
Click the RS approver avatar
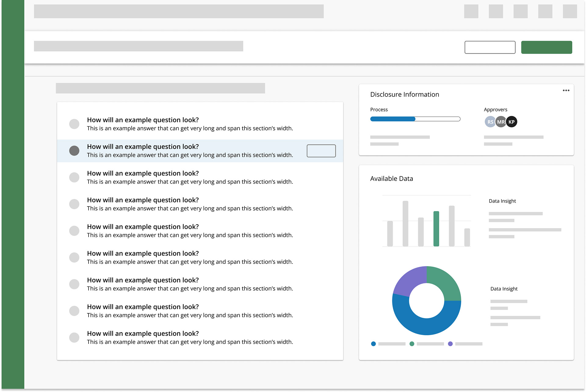tap(489, 122)
